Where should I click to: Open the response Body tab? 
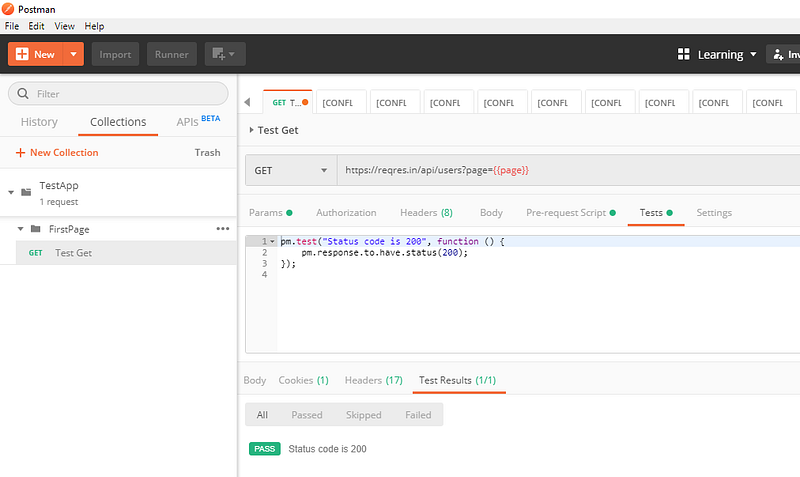(x=255, y=380)
